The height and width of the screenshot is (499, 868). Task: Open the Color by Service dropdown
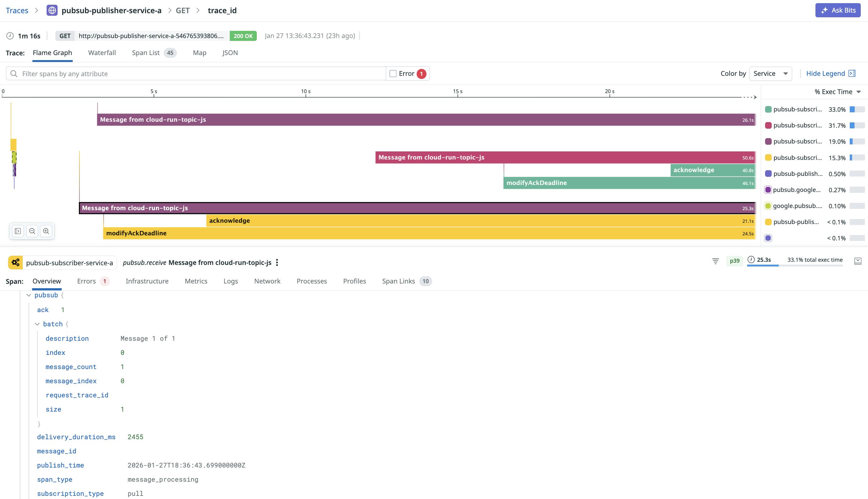[x=770, y=73]
